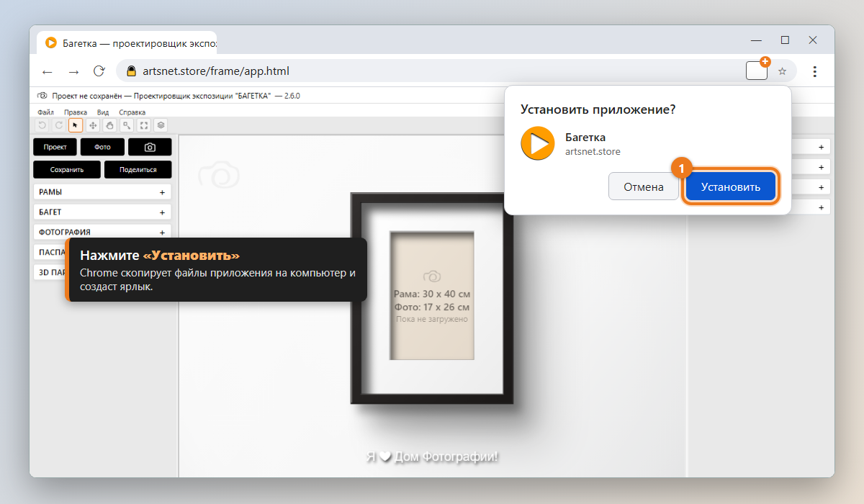Click the Проект button

coord(55,147)
